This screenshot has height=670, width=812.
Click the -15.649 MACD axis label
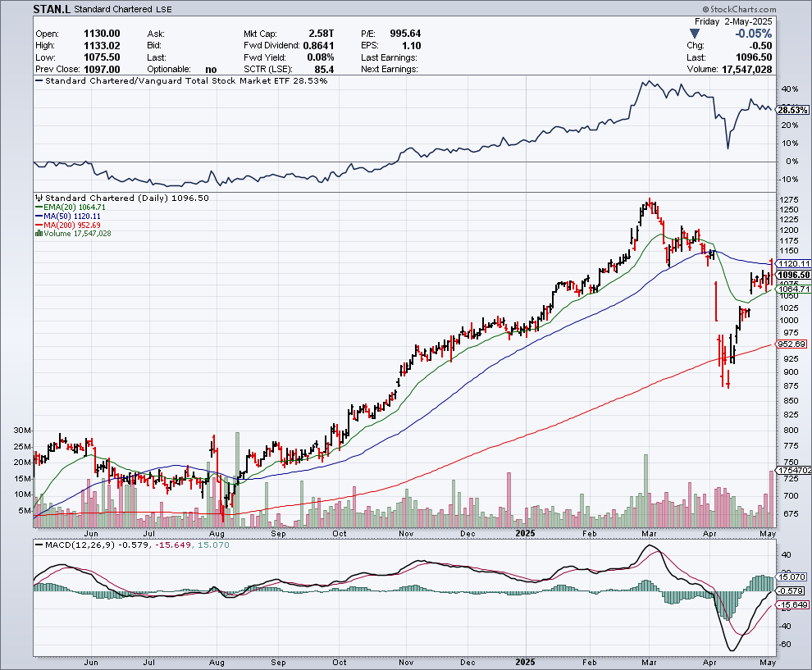pos(793,604)
